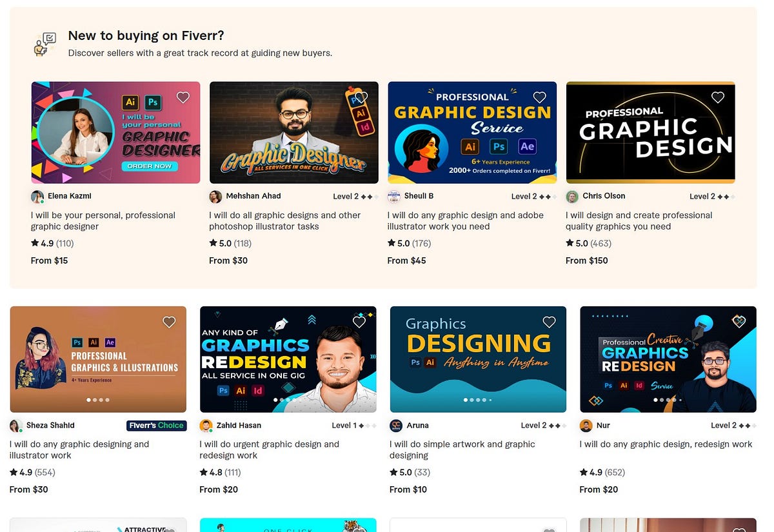Toggle favorite on Sheza Shahid's gig
The height and width of the screenshot is (532, 774).
pyautogui.click(x=169, y=322)
